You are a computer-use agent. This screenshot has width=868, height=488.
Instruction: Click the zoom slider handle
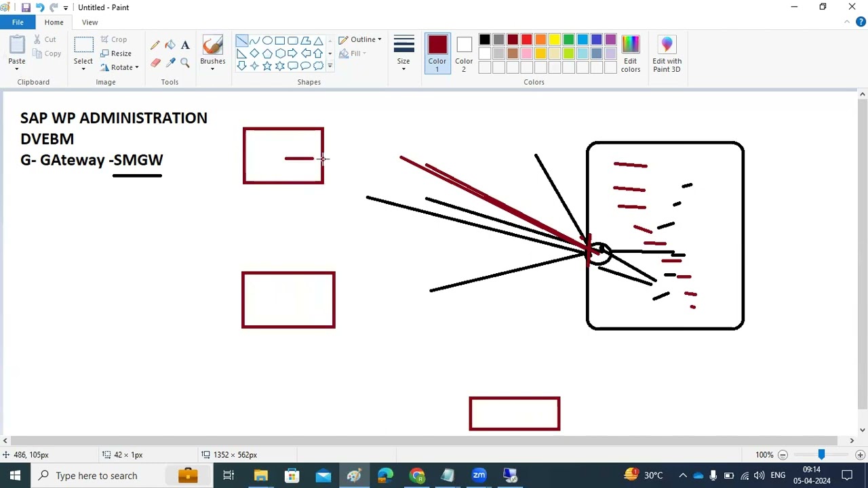(821, 455)
